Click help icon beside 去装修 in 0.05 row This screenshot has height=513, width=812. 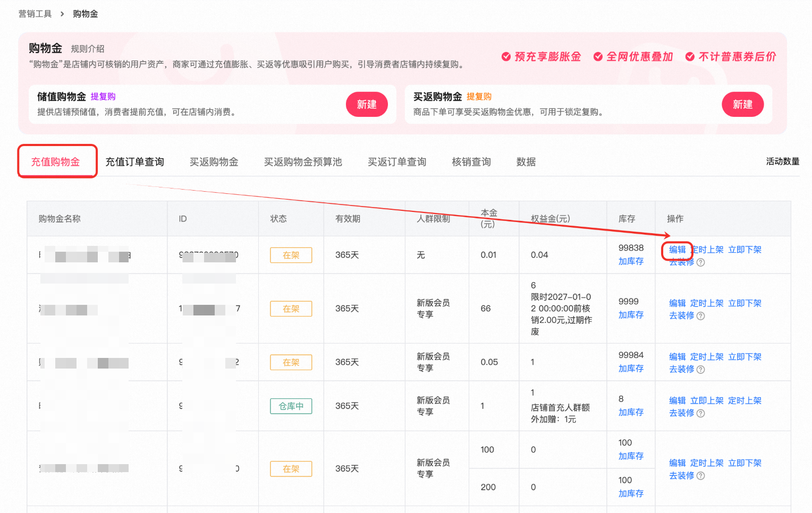point(701,370)
